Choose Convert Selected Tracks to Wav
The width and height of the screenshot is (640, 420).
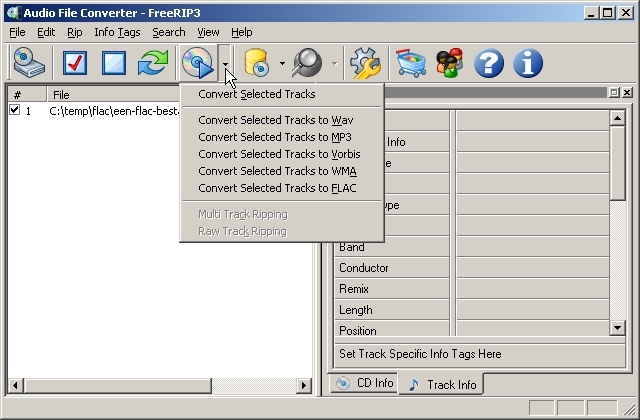click(282, 120)
